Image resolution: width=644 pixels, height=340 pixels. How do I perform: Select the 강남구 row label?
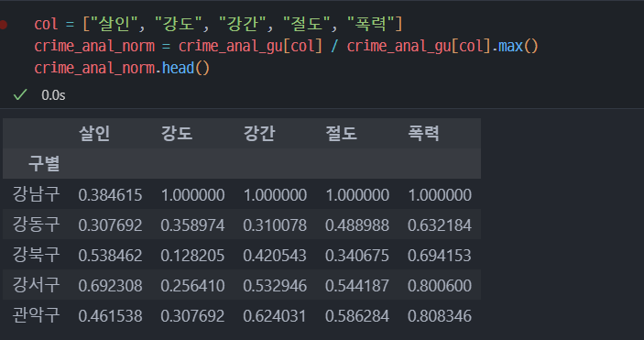click(36, 194)
